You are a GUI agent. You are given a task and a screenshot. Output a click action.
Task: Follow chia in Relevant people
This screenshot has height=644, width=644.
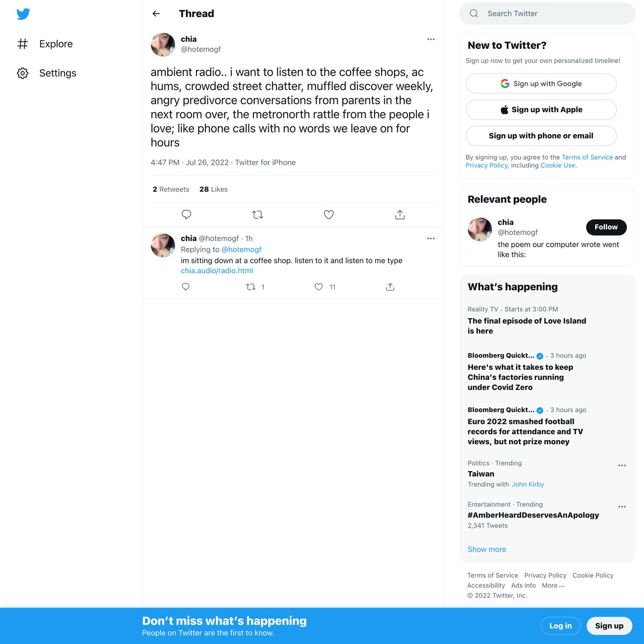(x=606, y=227)
